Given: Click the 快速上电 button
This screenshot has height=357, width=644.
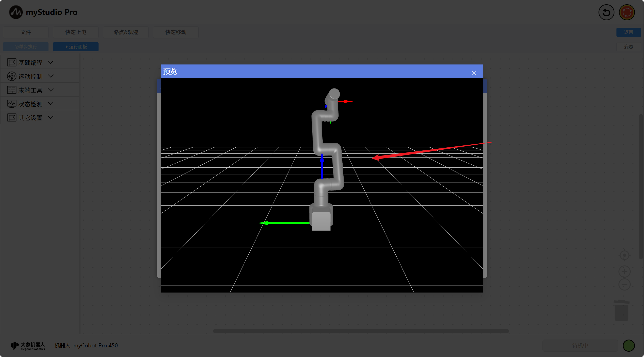Looking at the screenshot, I should tap(76, 32).
